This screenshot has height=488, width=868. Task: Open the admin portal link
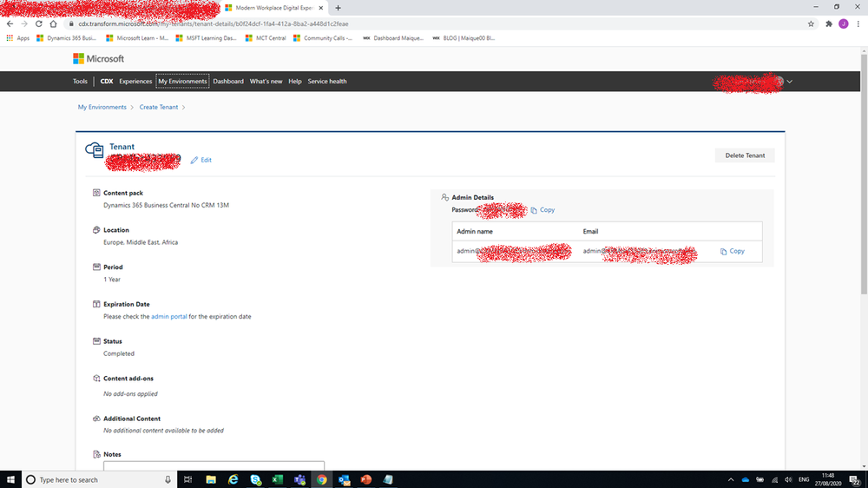point(169,316)
